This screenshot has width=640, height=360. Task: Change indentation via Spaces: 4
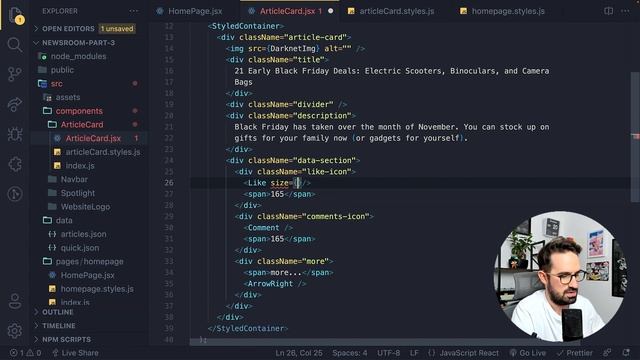[x=349, y=353]
